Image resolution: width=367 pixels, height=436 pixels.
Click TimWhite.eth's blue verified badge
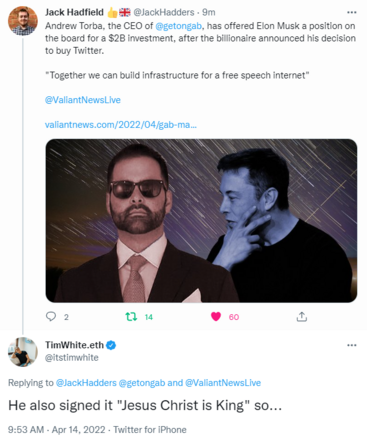pyautogui.click(x=111, y=345)
